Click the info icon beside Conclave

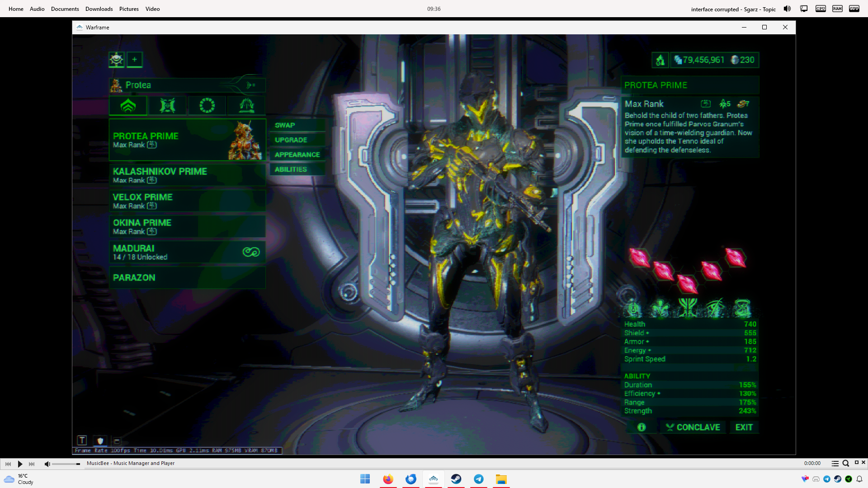(642, 427)
